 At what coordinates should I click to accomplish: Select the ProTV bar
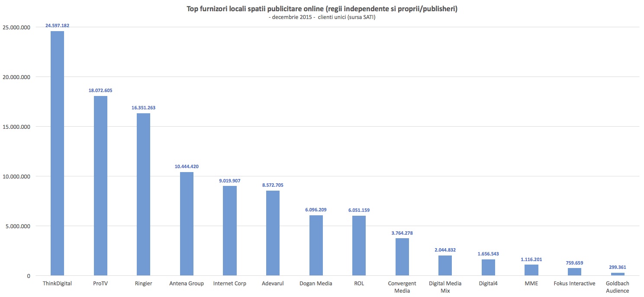click(100, 185)
